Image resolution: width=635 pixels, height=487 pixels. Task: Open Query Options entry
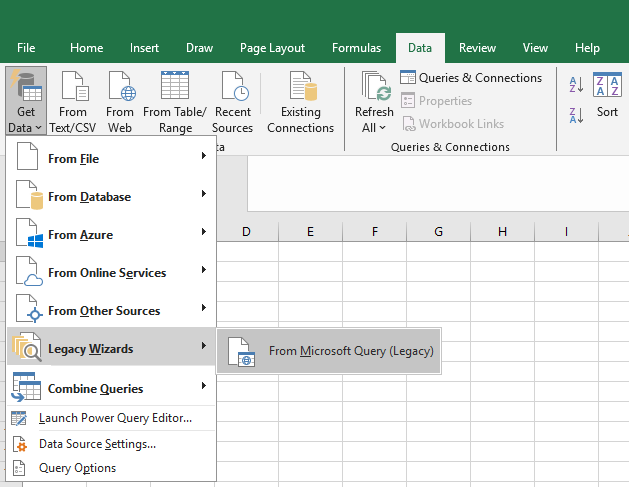[x=111, y=468]
